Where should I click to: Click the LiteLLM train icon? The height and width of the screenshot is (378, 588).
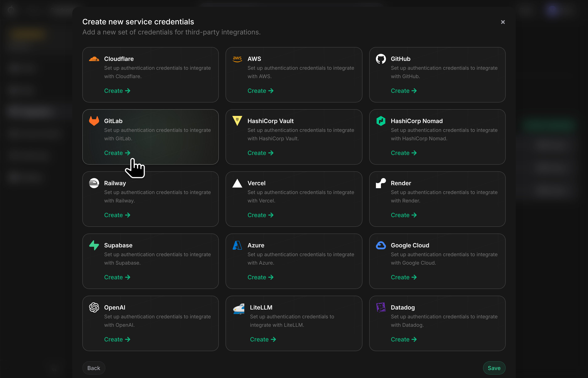tap(239, 309)
